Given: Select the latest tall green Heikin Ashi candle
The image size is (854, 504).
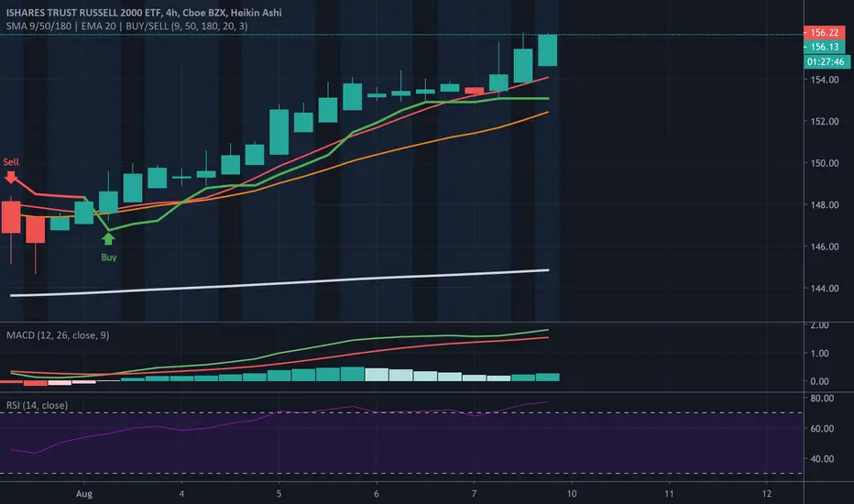Looking at the screenshot, I should click(547, 50).
